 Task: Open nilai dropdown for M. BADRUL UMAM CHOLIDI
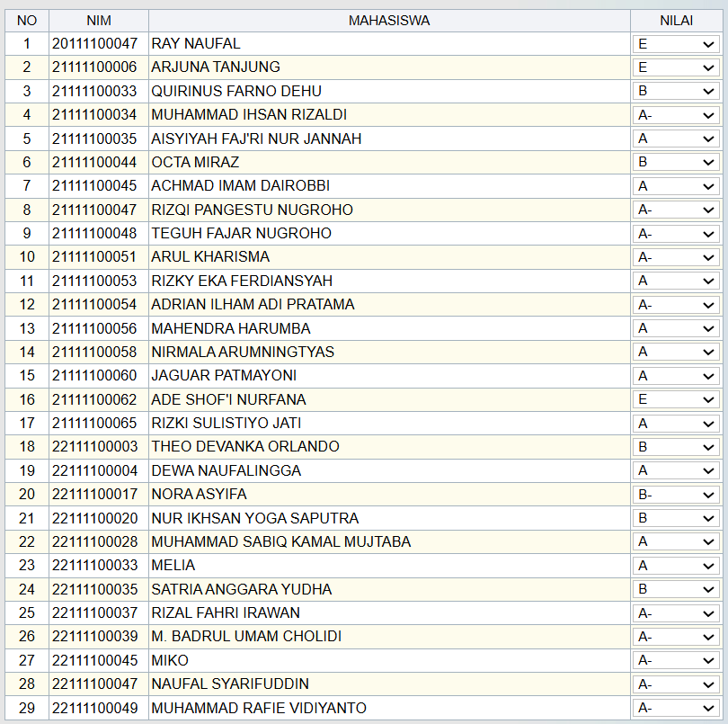[676, 637]
